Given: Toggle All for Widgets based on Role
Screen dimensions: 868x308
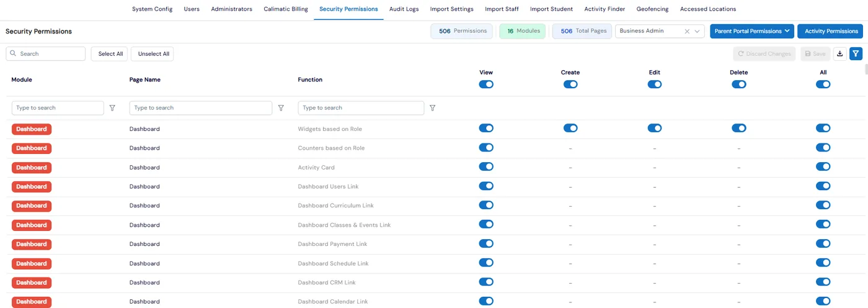Looking at the screenshot, I should tap(823, 129).
